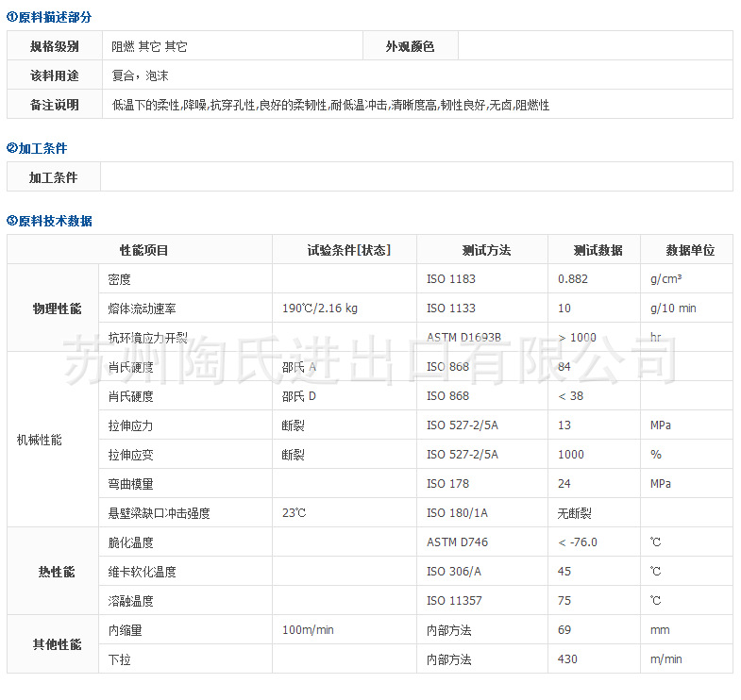The height and width of the screenshot is (700, 741).
Task: Click the 外观颜色 label cell
Action: [x=411, y=46]
